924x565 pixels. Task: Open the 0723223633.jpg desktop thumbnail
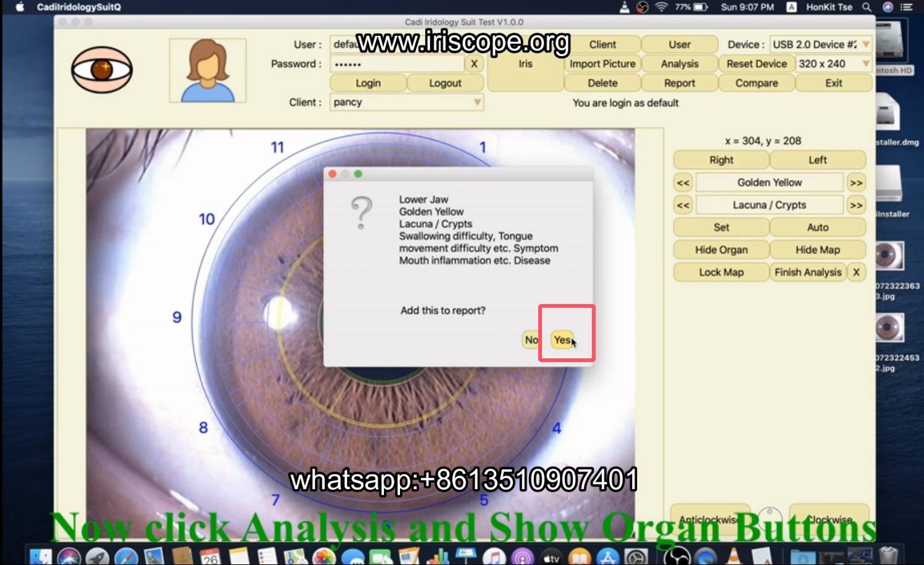pyautogui.click(x=889, y=255)
